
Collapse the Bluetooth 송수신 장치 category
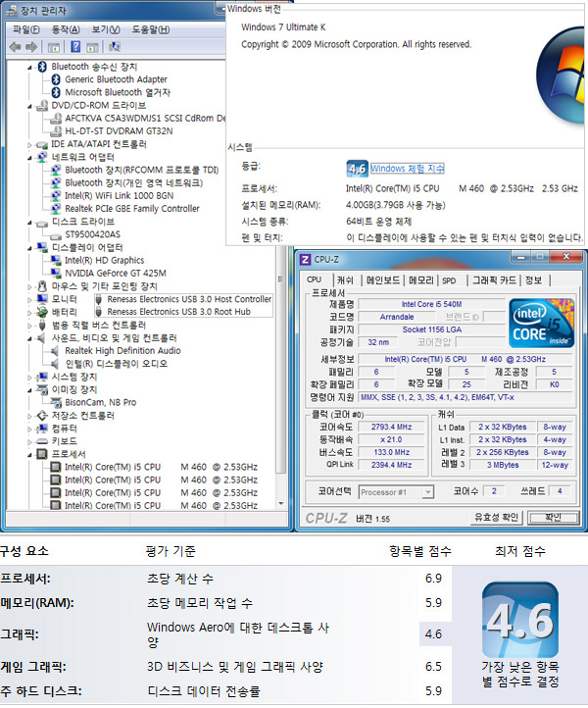(29, 68)
